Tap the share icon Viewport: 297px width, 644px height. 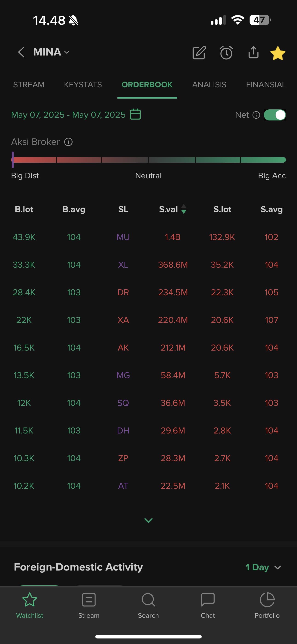253,52
